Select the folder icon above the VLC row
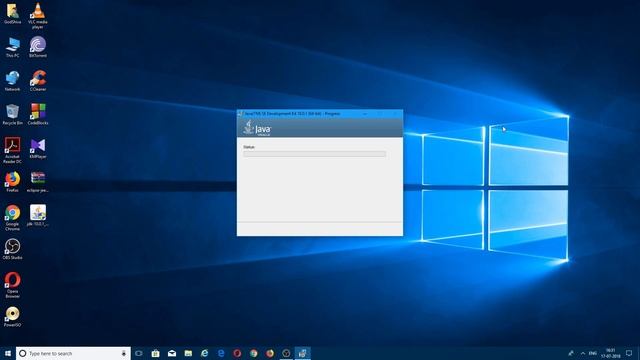 [13, 13]
